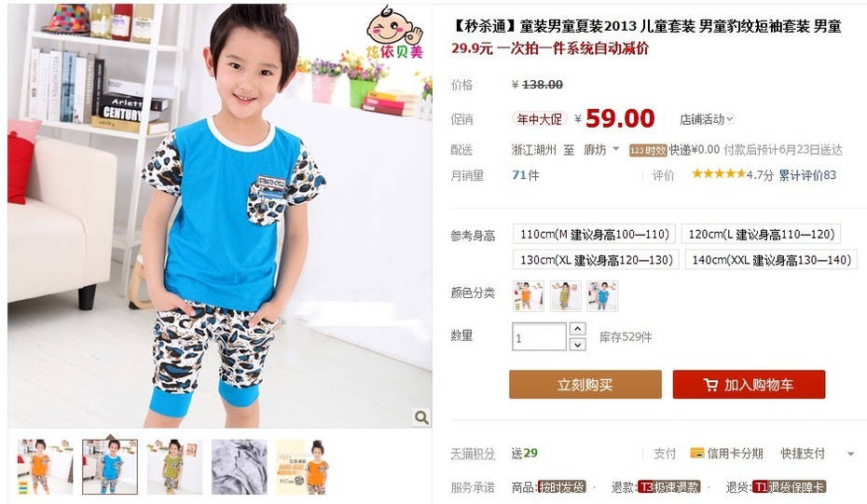Click the five-star rating icons
The image size is (867, 504).
pos(719,174)
